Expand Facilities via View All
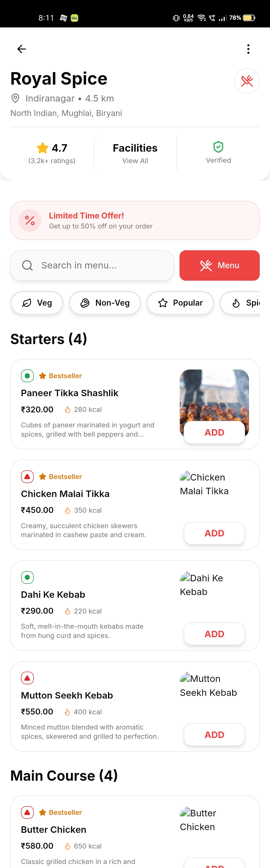 [135, 160]
